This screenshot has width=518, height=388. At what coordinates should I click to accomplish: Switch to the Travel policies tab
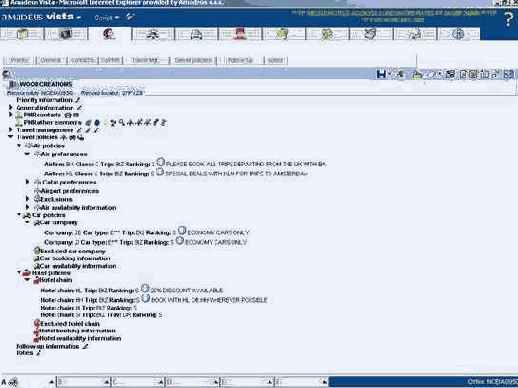[x=193, y=60]
